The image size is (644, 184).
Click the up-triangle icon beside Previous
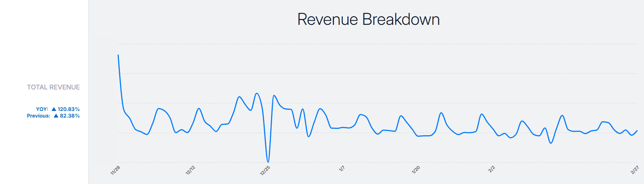pyautogui.click(x=56, y=116)
